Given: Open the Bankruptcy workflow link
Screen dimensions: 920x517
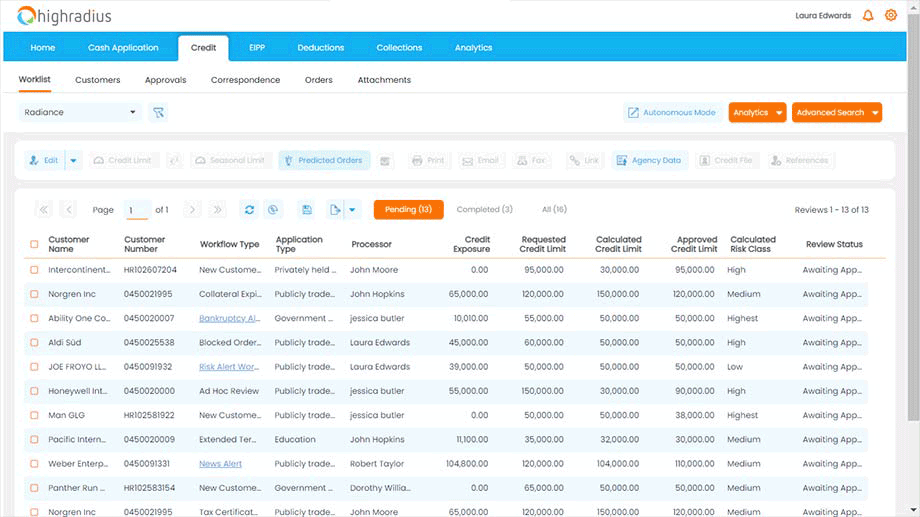Looking at the screenshot, I should 229,319.
